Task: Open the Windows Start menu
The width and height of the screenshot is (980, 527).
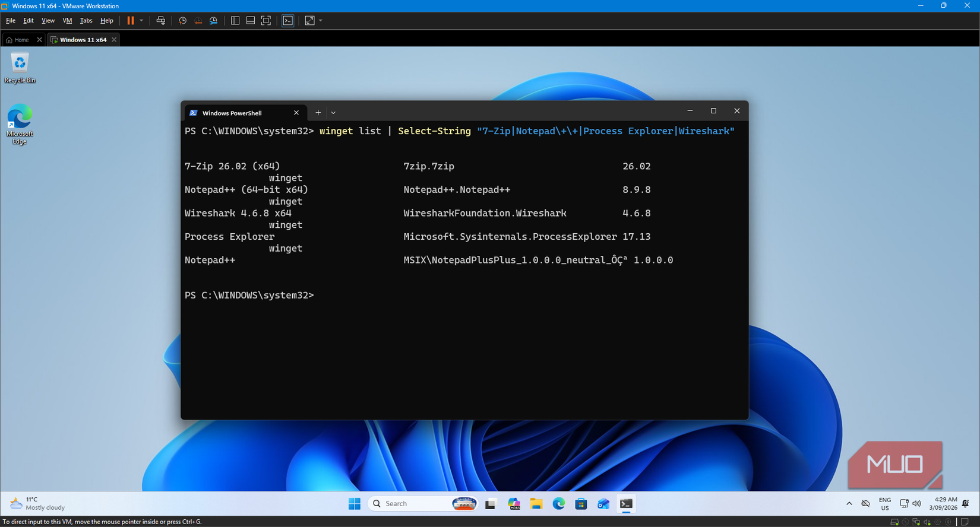Action: (x=355, y=504)
